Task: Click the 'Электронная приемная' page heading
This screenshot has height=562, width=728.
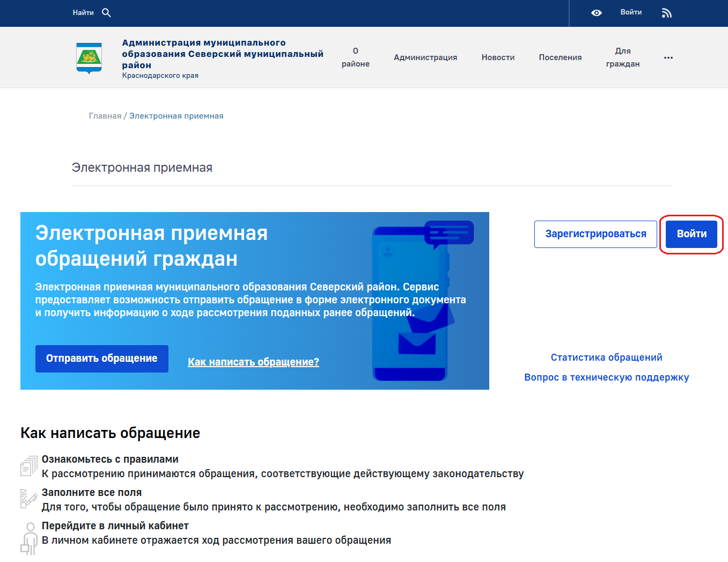Action: pos(142,167)
